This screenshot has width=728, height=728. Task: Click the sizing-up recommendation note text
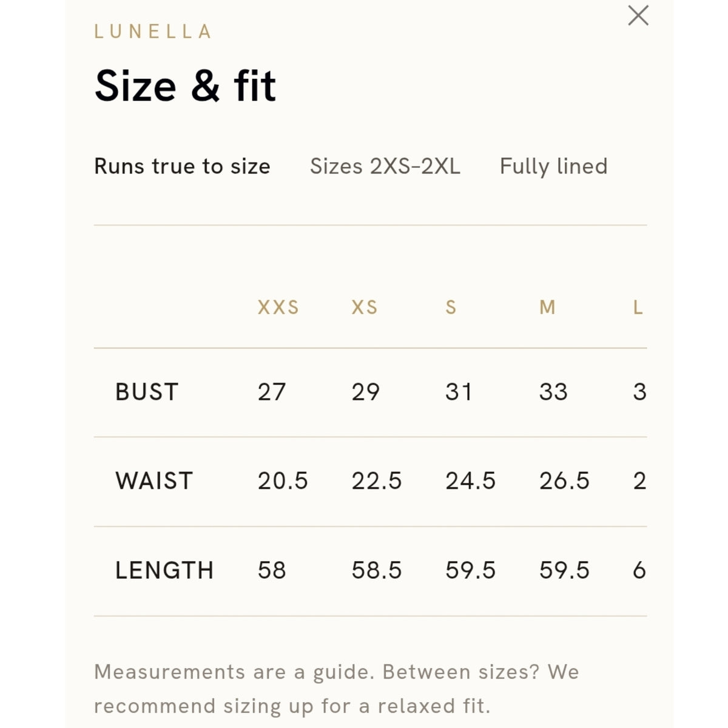click(x=337, y=689)
